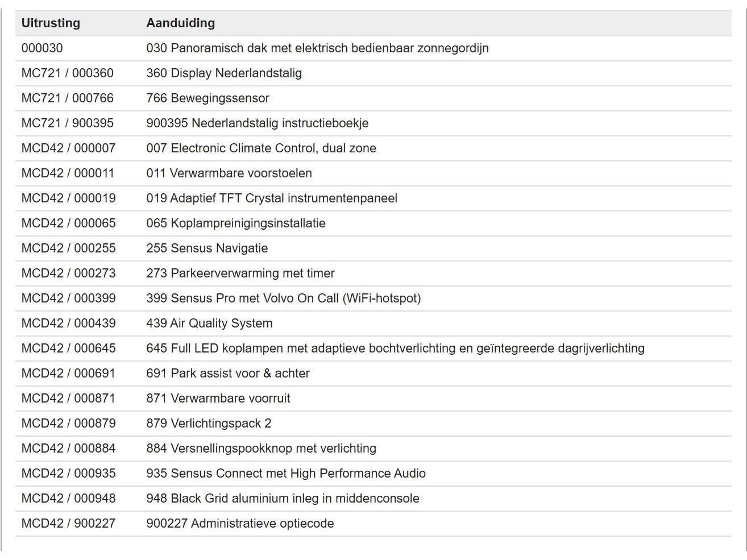Select the 439 Air Quality System row
The width and height of the screenshot is (747, 560).
click(373, 323)
